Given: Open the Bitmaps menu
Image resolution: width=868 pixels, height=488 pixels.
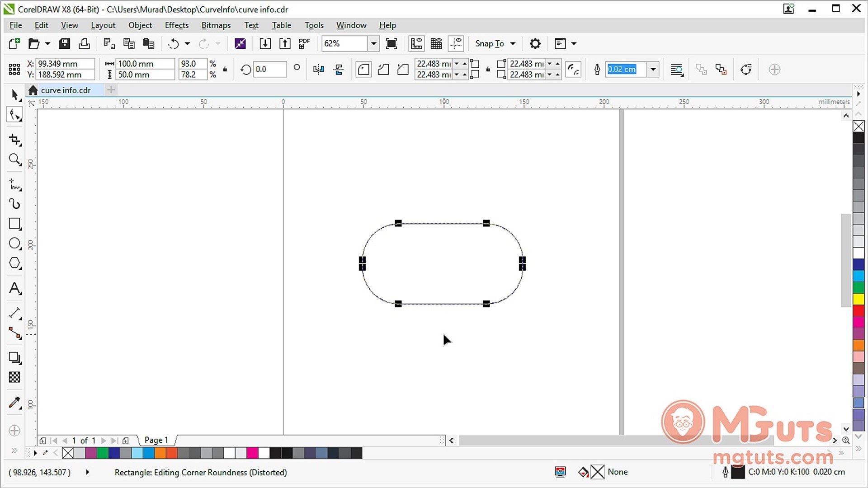Looking at the screenshot, I should (x=216, y=25).
